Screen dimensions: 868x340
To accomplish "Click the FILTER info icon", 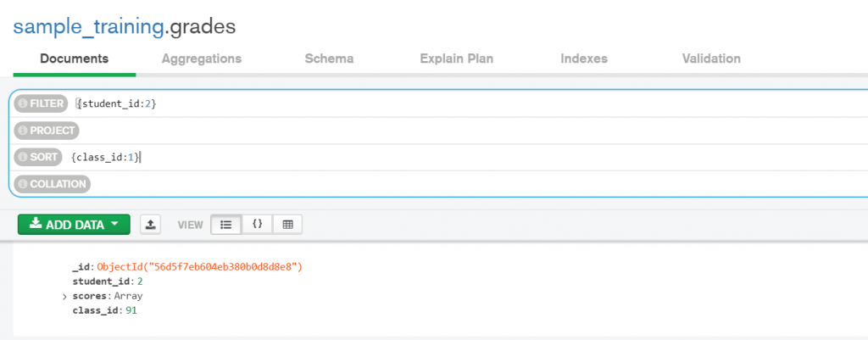I will [23, 103].
